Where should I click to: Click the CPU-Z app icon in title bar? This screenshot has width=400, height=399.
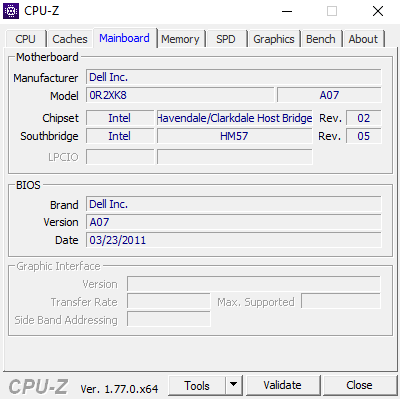point(11,11)
